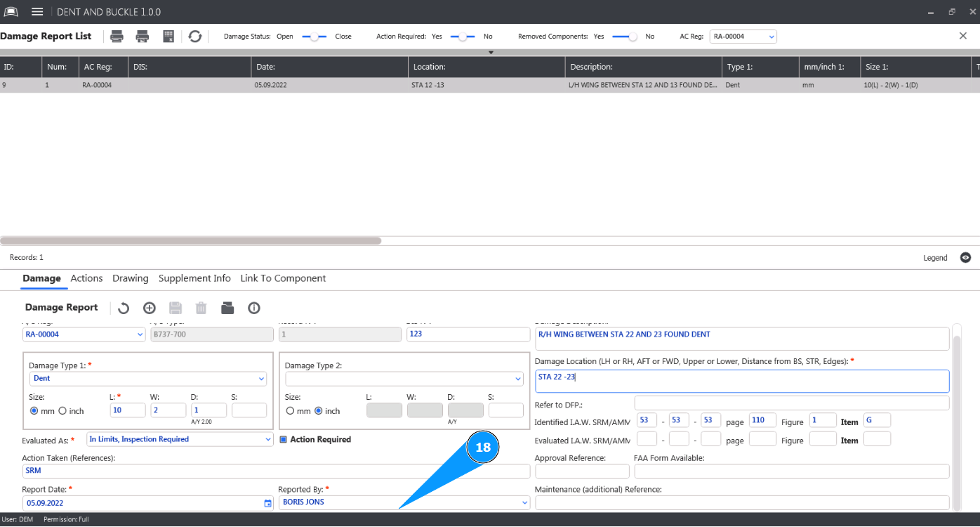Open the Report Date calendar picker
The height and width of the screenshot is (527, 980).
pos(267,503)
